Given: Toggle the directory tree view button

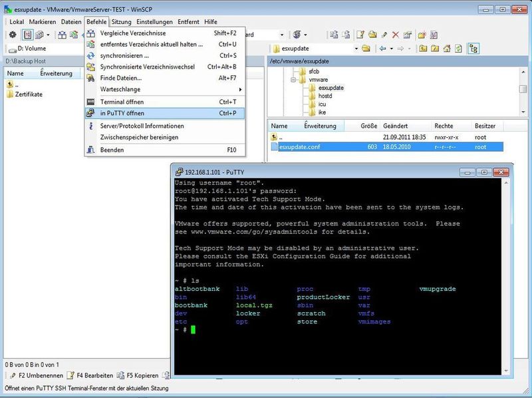Looking at the screenshot, I should pos(473,49).
